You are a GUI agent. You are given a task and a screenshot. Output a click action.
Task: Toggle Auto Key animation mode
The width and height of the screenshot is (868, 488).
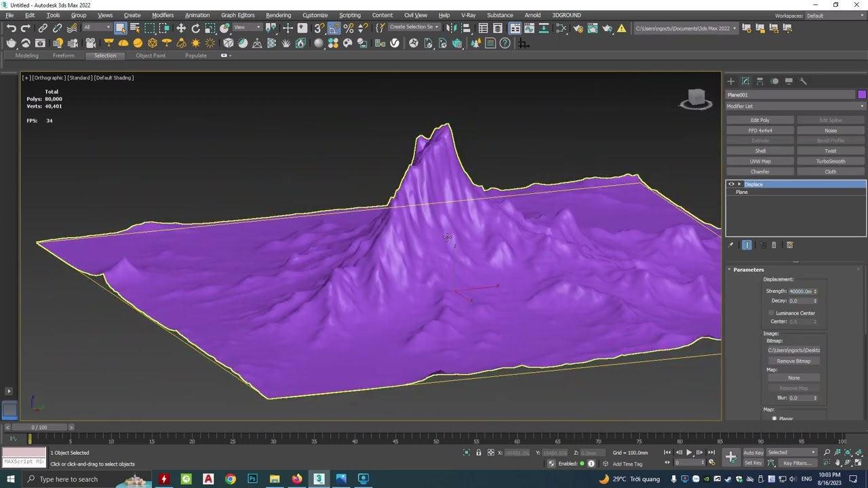click(x=753, y=453)
